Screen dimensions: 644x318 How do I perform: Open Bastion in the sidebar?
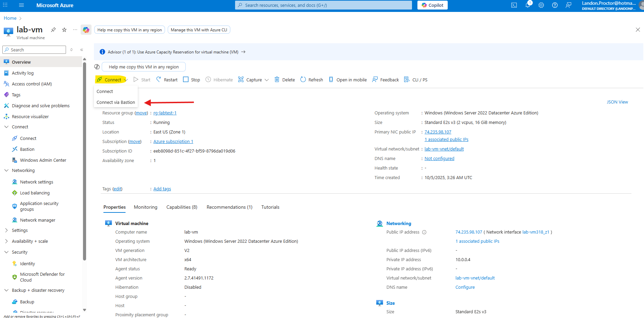(x=27, y=149)
